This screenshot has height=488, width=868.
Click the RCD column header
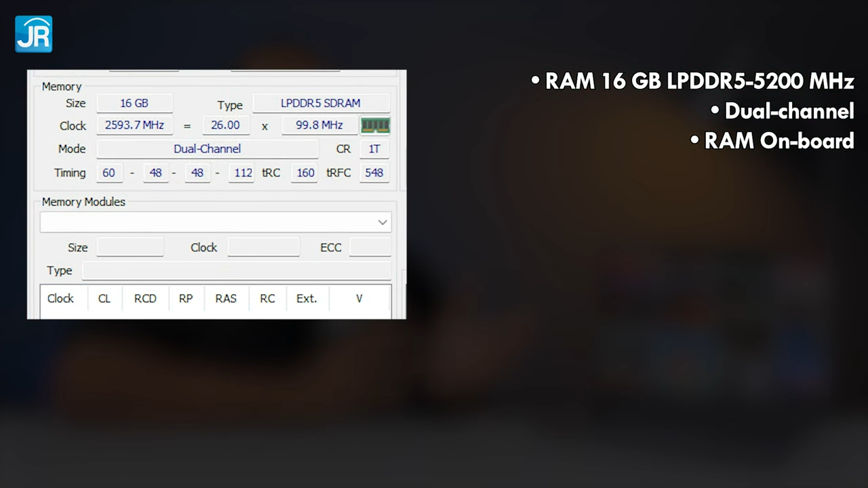[x=144, y=298]
